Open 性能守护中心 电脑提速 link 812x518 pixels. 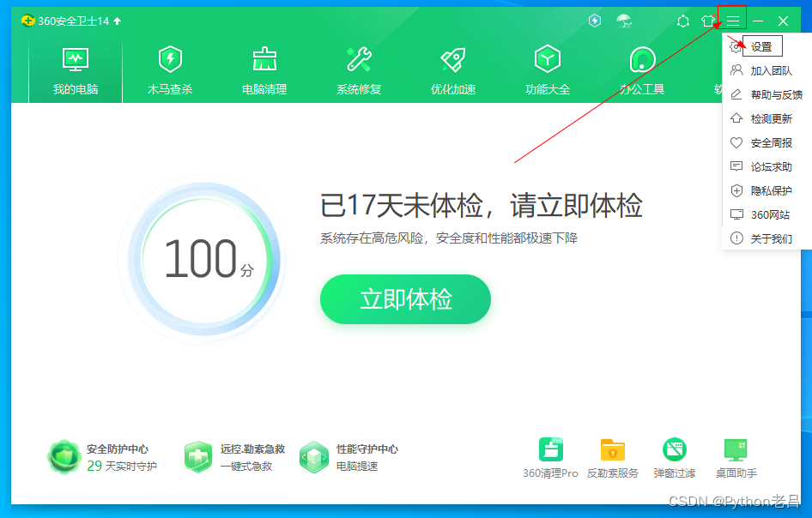(x=357, y=467)
